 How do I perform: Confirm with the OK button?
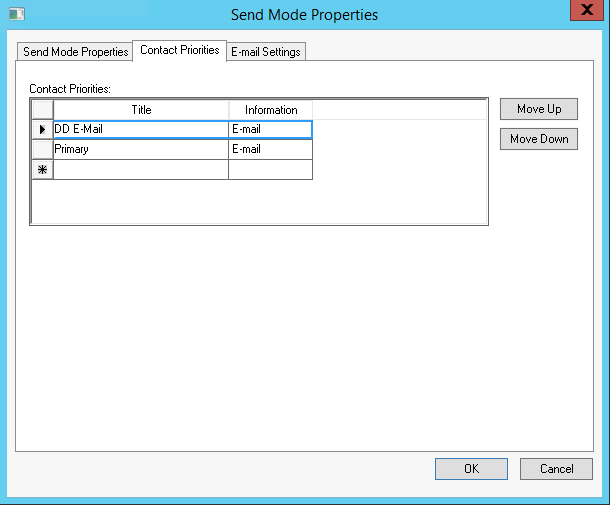471,469
